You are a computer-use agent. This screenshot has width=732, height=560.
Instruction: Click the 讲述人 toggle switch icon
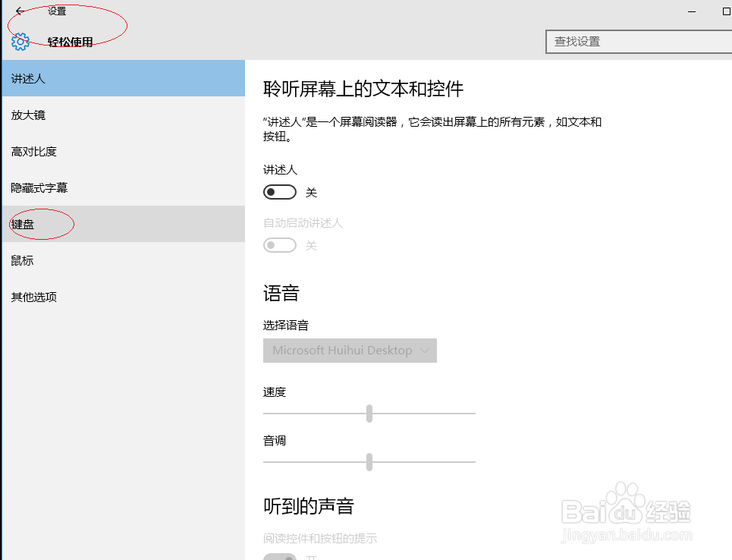[x=280, y=192]
